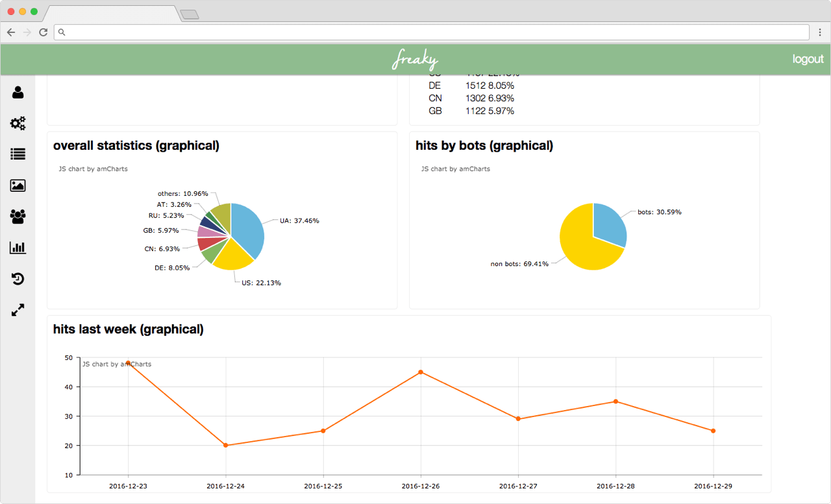
Task: Click the amCharts link in line chart
Action: tap(117, 364)
